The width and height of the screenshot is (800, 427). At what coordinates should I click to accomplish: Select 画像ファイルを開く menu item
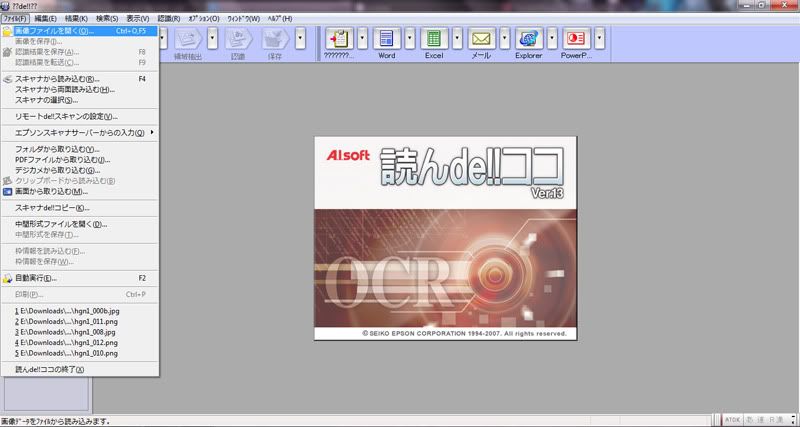coord(80,31)
